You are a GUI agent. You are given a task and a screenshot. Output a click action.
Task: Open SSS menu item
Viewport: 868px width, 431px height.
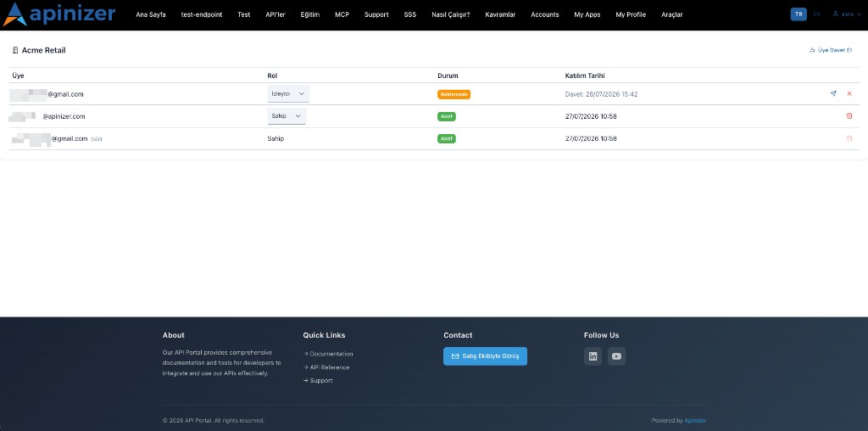click(410, 14)
